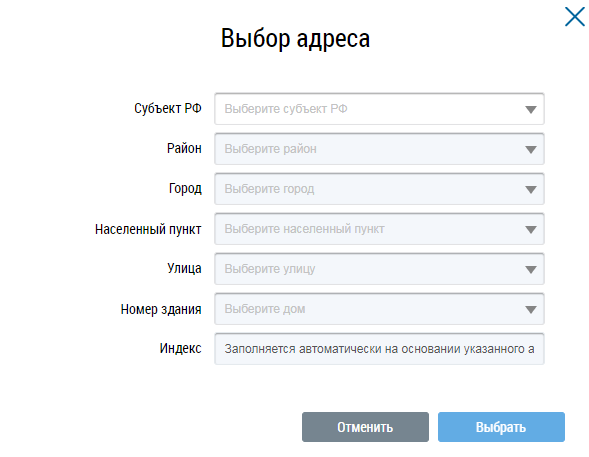Open the Выберите район dropdown
The image size is (589, 457).
pos(379,149)
